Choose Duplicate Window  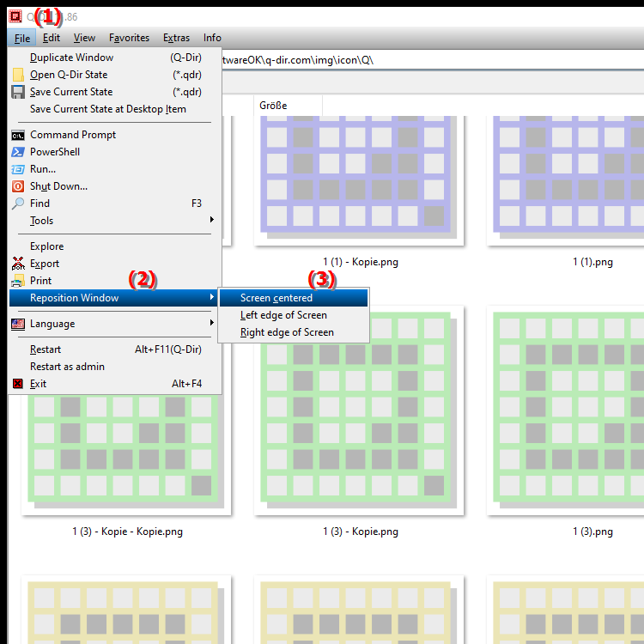114,58
